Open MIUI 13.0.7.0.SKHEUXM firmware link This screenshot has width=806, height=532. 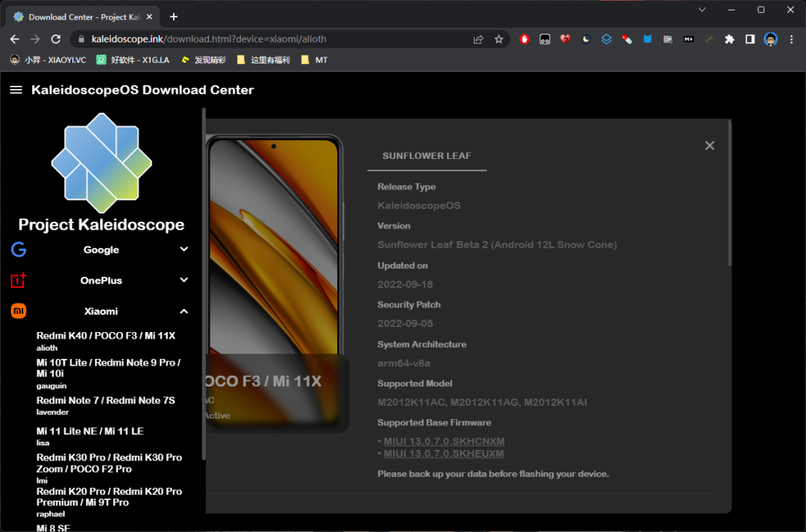pos(443,454)
